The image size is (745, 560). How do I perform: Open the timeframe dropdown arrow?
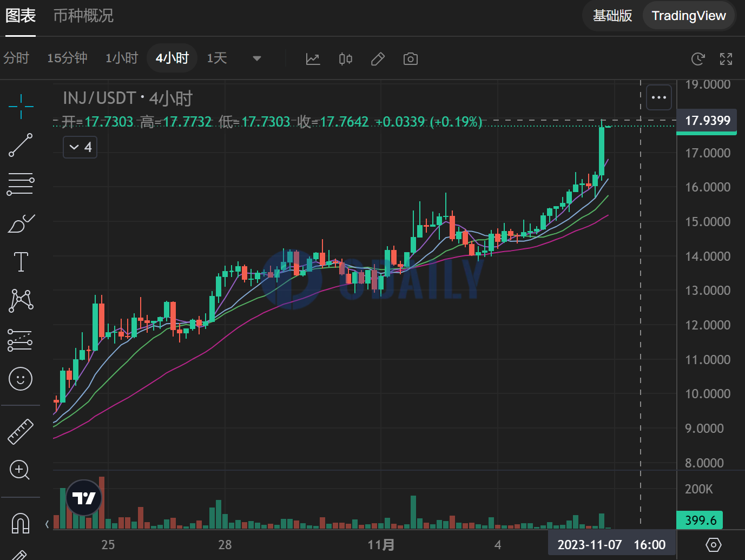point(256,58)
